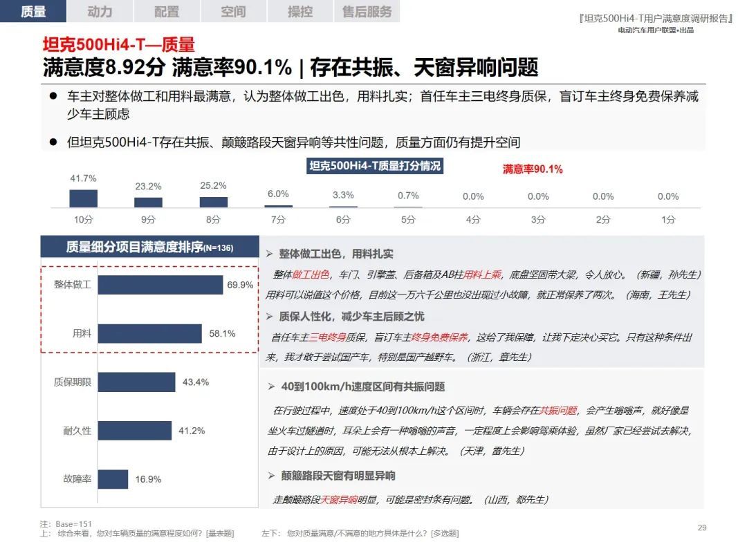Click the 7分 axis label

(x=278, y=220)
